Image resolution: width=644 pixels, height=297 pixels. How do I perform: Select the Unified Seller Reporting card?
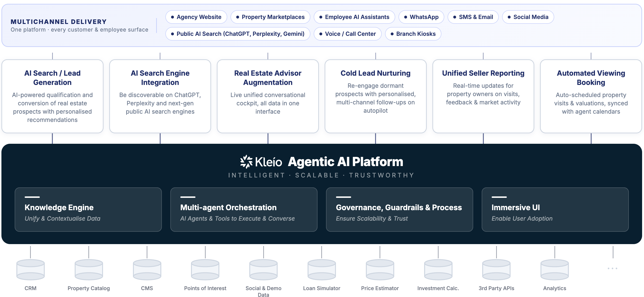tap(483, 96)
